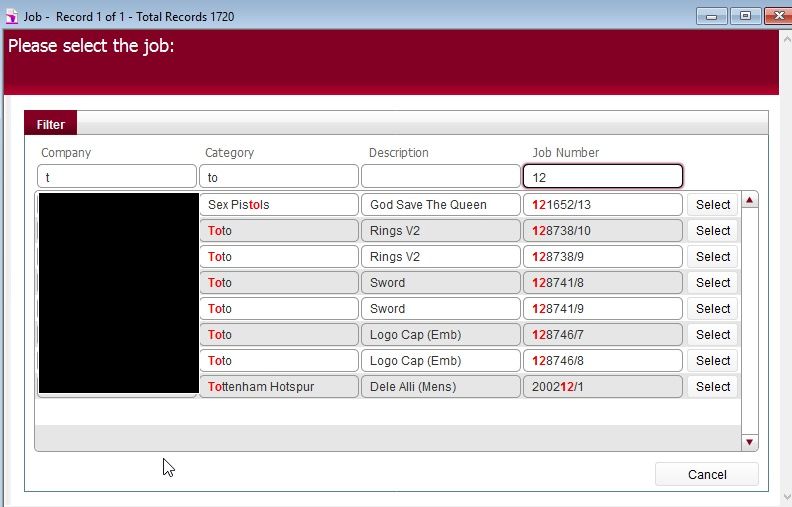
Task: Choose Select for Sword job 128741/8
Action: point(712,283)
